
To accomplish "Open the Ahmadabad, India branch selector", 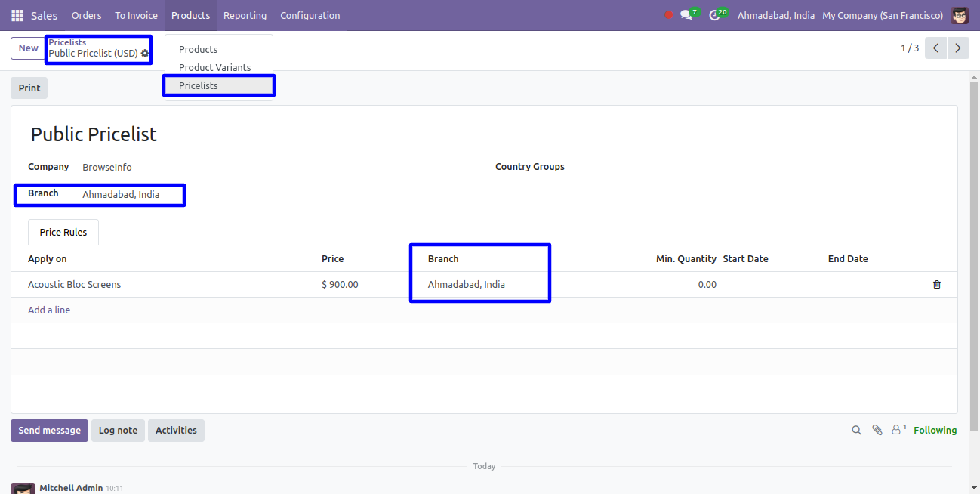I will [x=775, y=15].
